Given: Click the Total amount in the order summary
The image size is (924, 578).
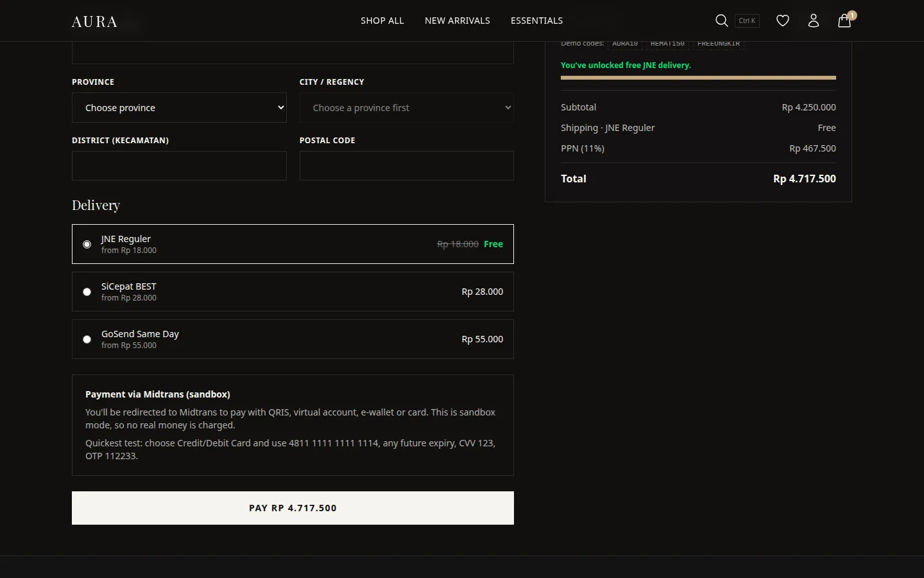Looking at the screenshot, I should pyautogui.click(x=805, y=179).
